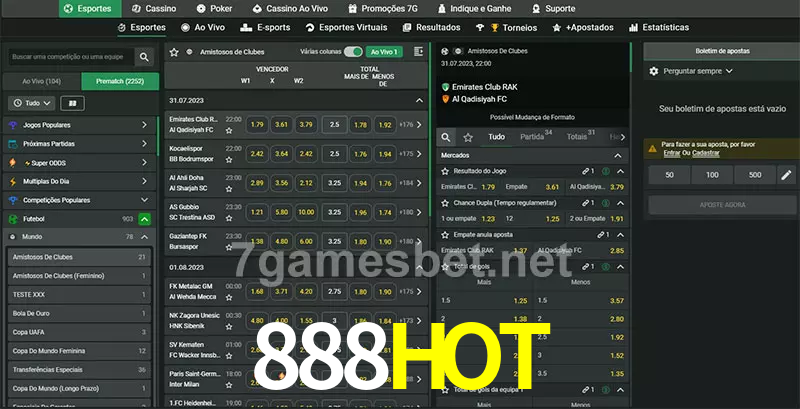This screenshot has height=409, width=800.
Task: Open Perguntar sempre dropdown
Action: (697, 71)
